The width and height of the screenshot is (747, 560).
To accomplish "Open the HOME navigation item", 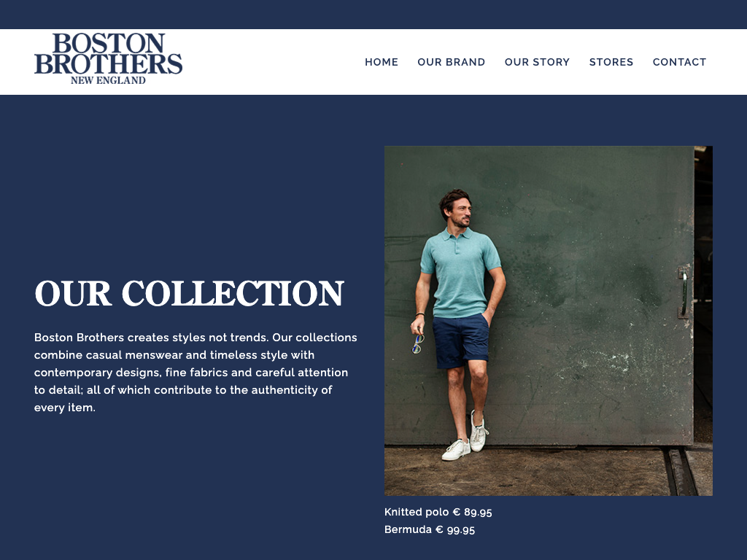I will tap(381, 62).
